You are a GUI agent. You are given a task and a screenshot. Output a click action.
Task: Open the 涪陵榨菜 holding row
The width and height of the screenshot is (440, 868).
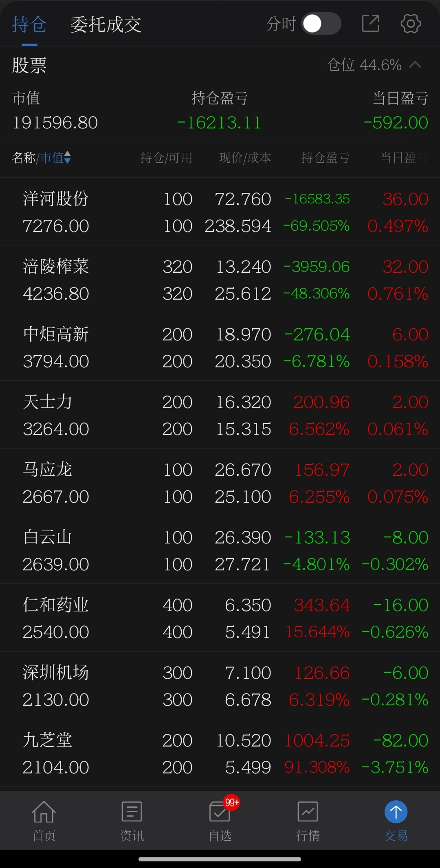tap(220, 279)
